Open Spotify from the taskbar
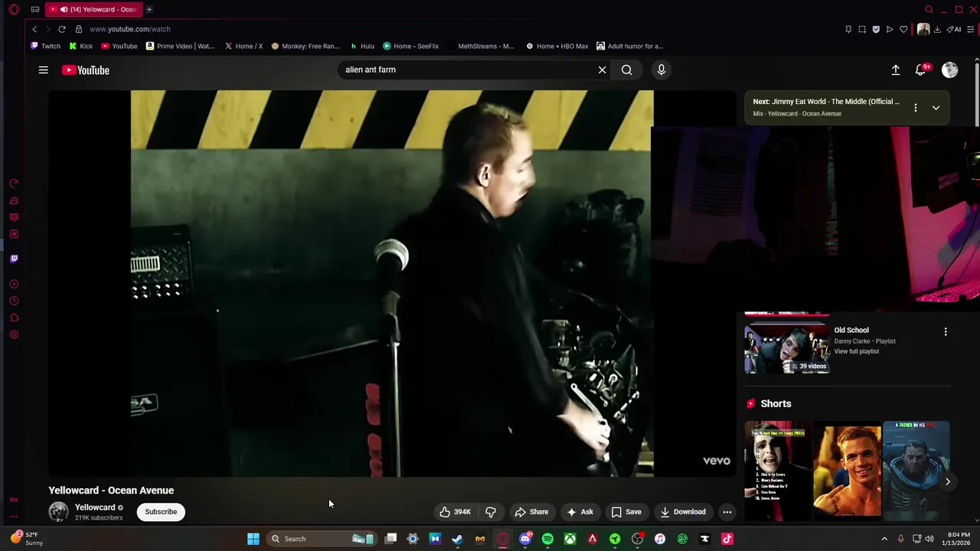The image size is (980, 551). point(547,539)
